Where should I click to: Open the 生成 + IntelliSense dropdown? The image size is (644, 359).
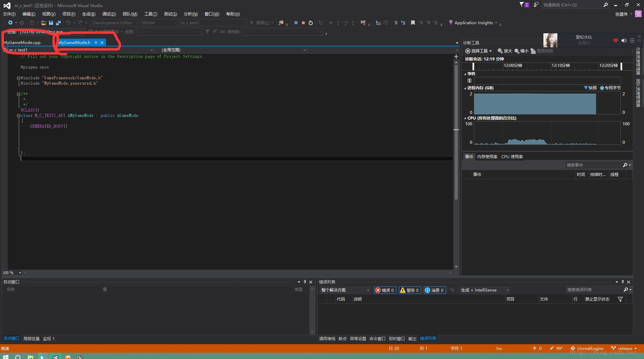click(485, 290)
